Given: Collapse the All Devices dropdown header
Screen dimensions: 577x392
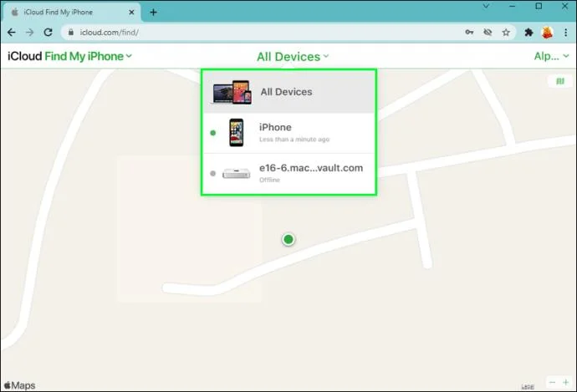Looking at the screenshot, I should 293,57.
